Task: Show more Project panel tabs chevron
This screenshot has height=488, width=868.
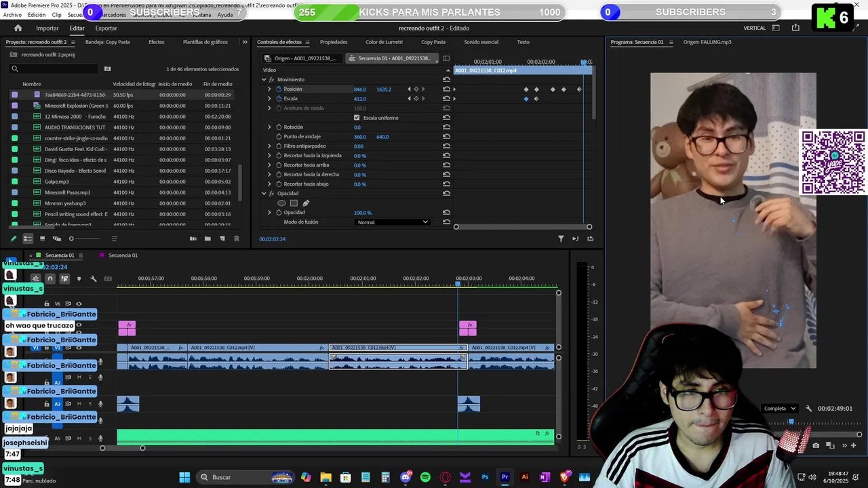Action: coord(245,42)
